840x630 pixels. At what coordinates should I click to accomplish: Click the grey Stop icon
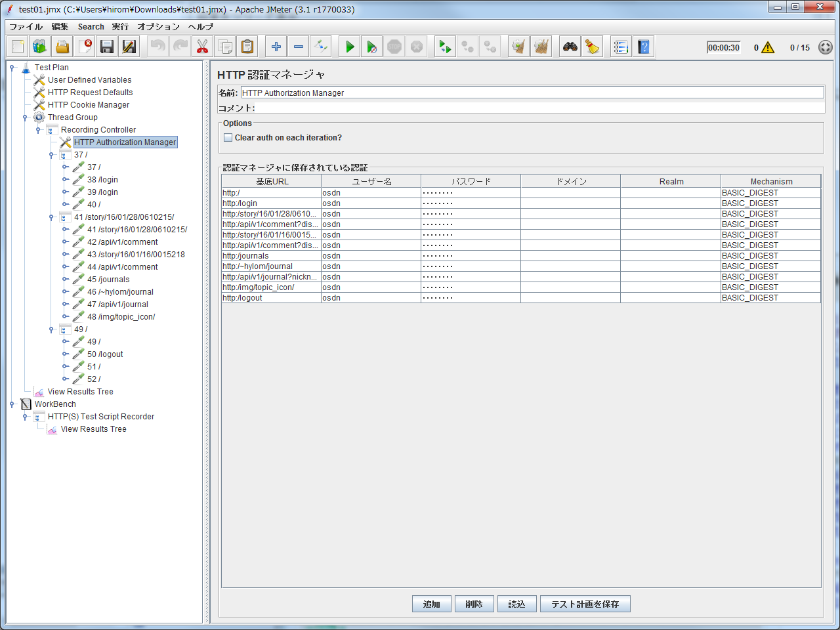[394, 47]
